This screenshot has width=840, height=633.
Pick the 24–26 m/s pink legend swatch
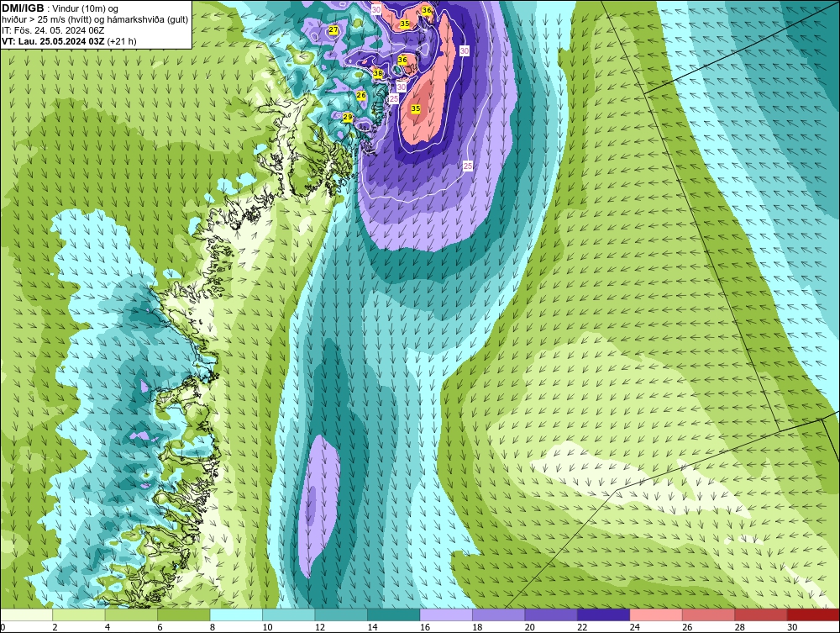pos(656,615)
